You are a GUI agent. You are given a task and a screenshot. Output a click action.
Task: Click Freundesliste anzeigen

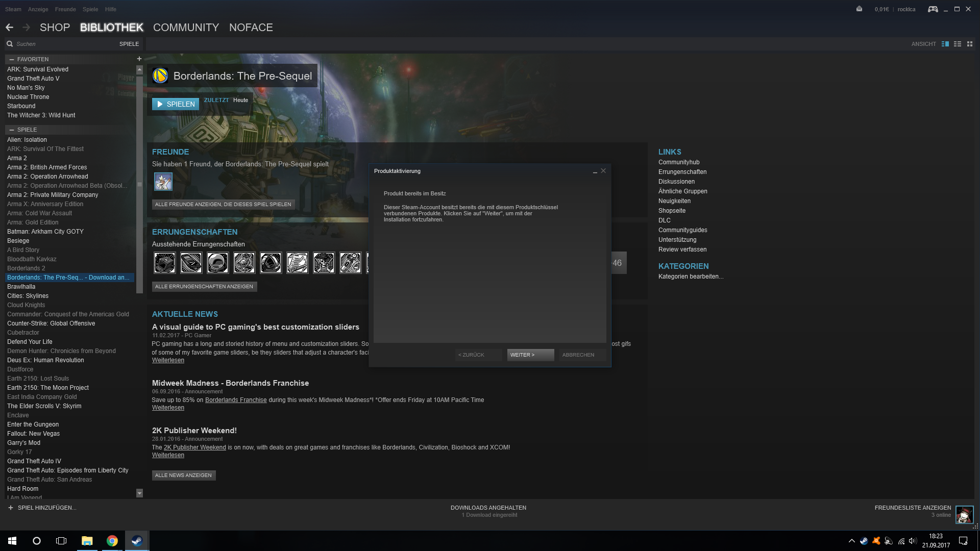[913, 508]
